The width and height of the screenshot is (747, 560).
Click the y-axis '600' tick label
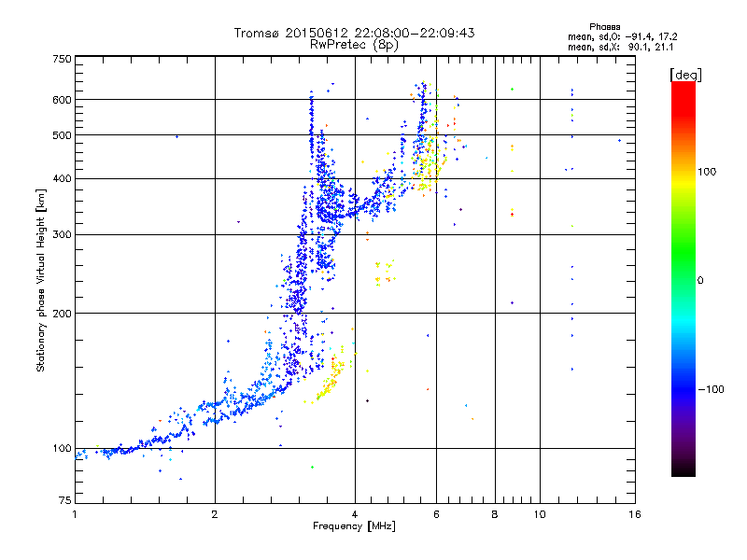(x=62, y=100)
